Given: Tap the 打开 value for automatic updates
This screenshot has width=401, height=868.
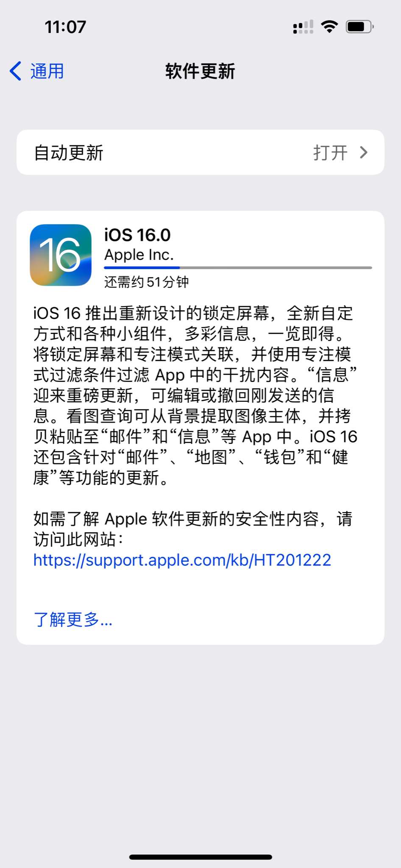Looking at the screenshot, I should coord(331,153).
